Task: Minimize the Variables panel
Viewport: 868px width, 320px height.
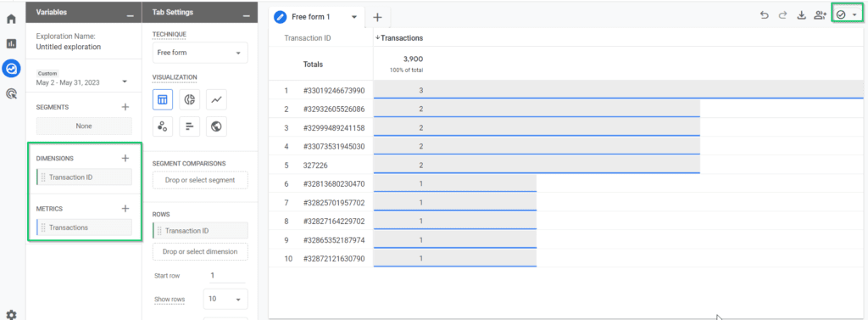Action: (130, 15)
